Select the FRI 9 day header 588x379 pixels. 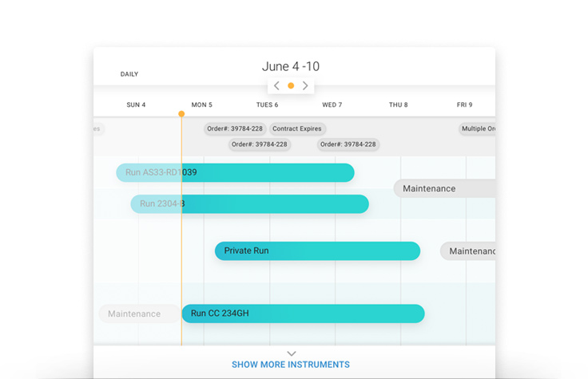point(464,105)
